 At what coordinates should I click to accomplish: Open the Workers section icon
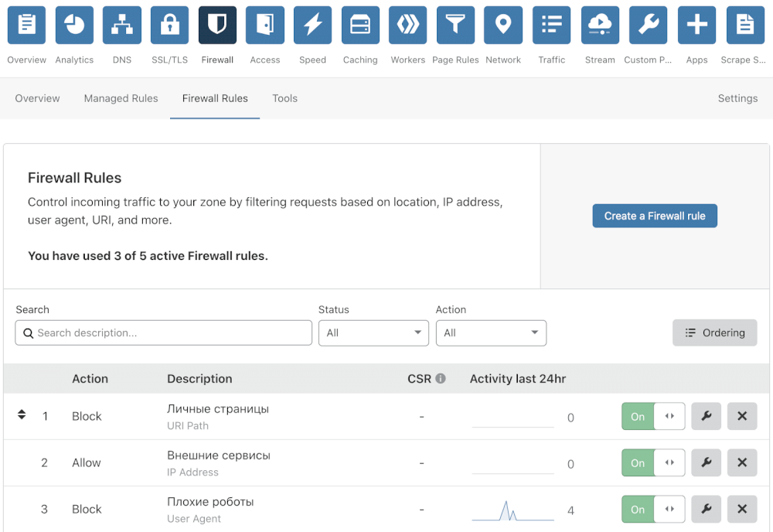[x=408, y=26]
